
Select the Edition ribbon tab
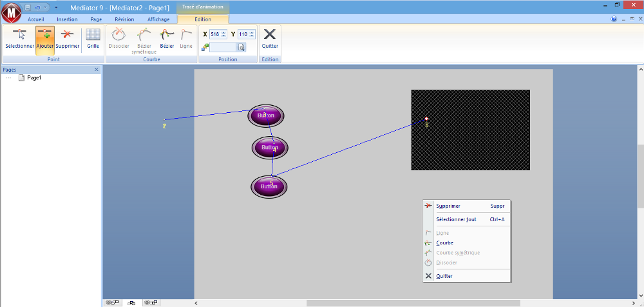pos(203,19)
